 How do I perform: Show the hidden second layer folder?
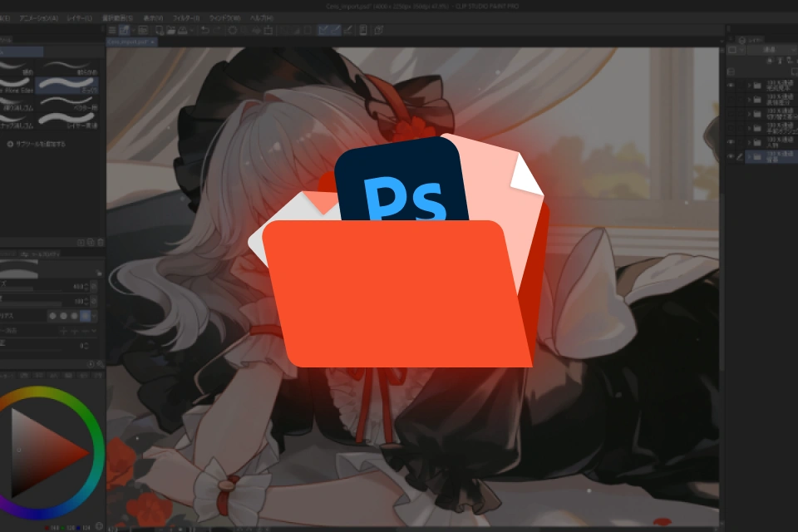pyautogui.click(x=731, y=99)
